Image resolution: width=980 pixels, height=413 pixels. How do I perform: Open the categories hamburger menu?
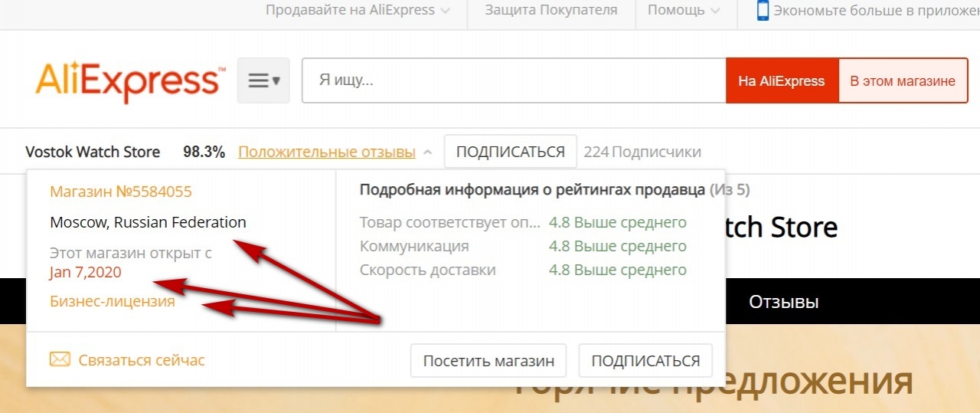coord(263,80)
